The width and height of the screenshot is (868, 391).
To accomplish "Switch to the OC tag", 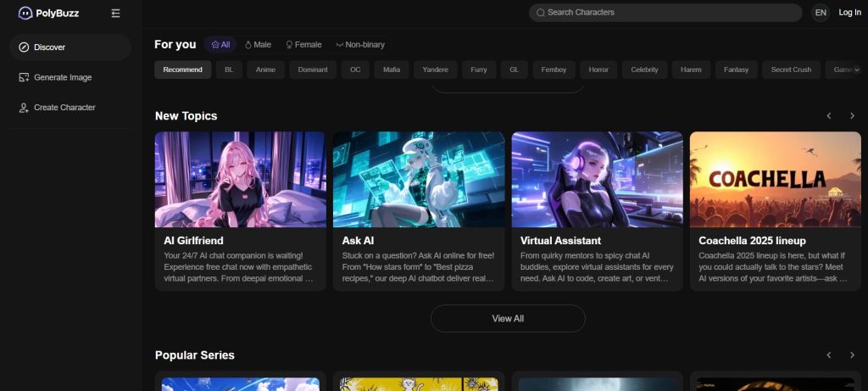I will 355,70.
